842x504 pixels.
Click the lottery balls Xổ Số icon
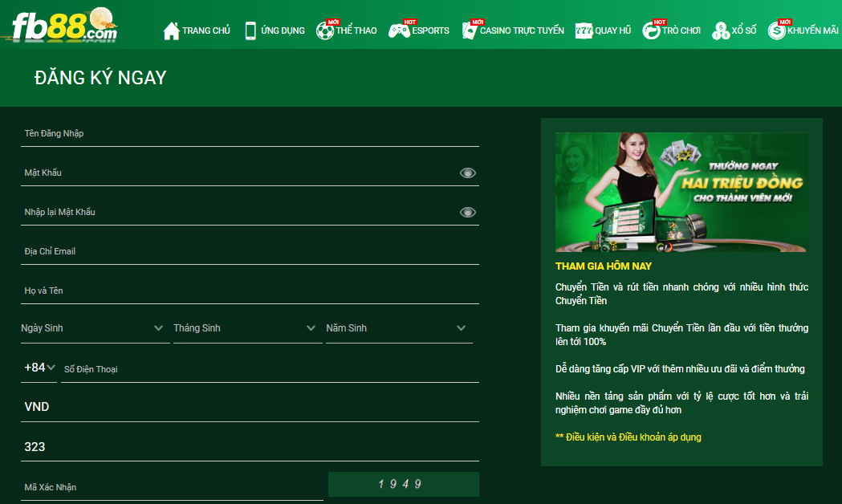pos(721,30)
